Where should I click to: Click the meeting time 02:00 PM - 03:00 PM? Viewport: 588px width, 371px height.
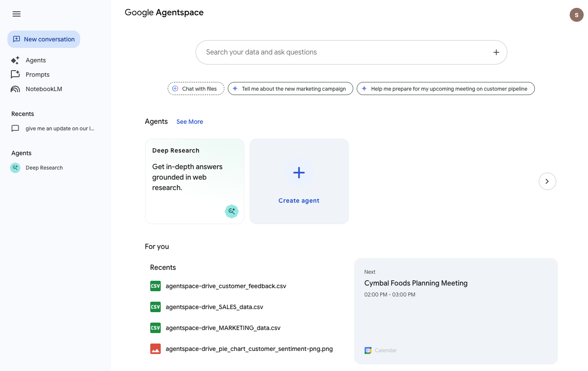click(x=390, y=295)
